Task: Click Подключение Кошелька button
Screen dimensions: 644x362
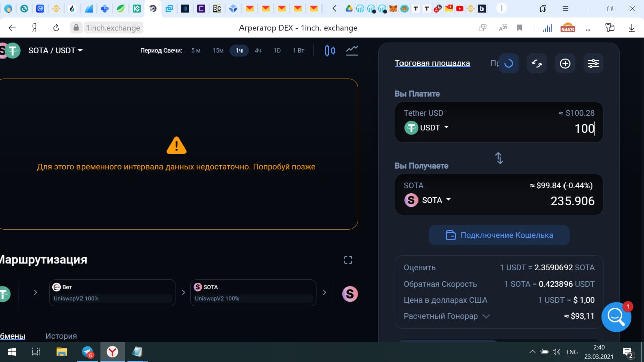Action: coord(499,235)
